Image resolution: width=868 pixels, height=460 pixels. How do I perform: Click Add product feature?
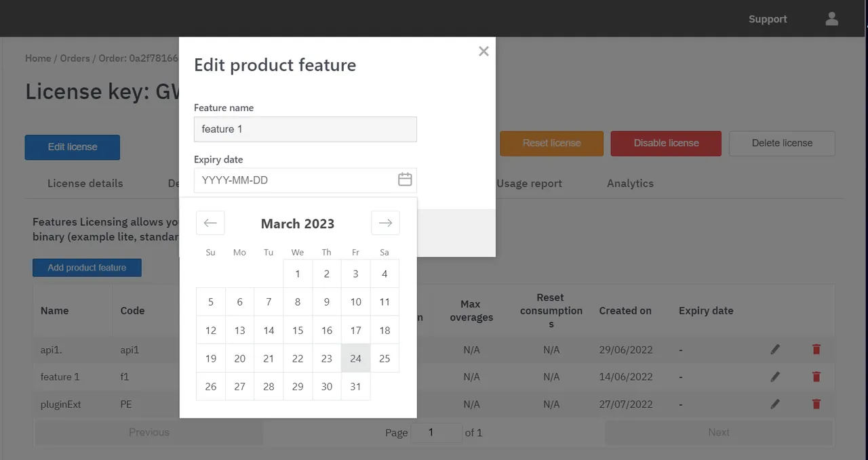87,268
